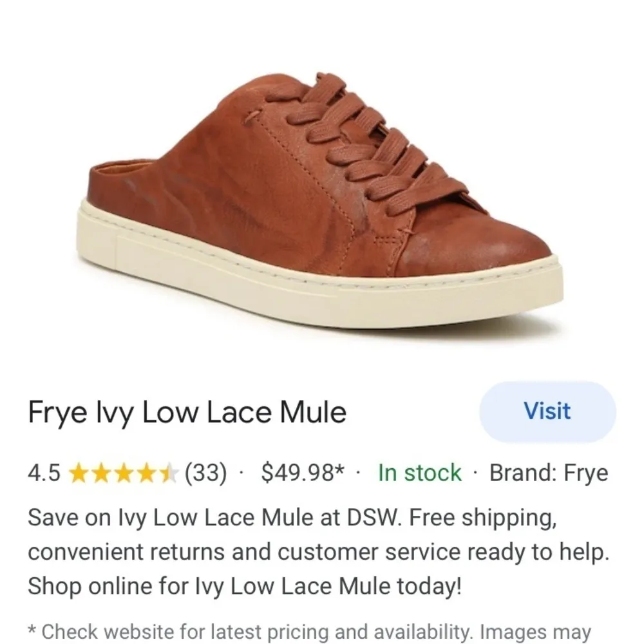Click the dot between price and stock status

[359, 473]
